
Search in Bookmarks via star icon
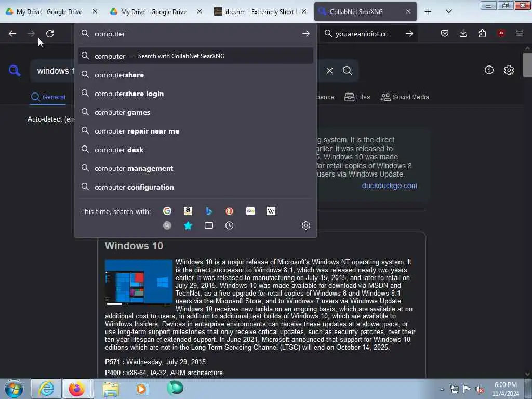pos(188,225)
